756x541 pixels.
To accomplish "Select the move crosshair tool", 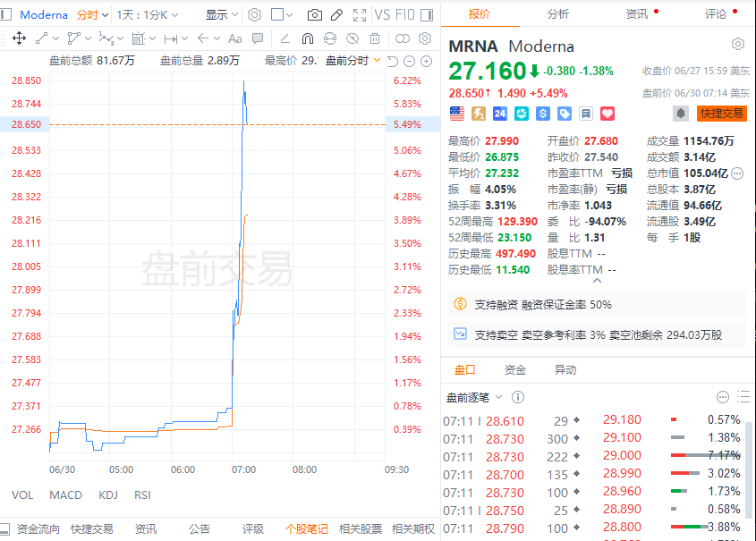I will click(x=20, y=38).
